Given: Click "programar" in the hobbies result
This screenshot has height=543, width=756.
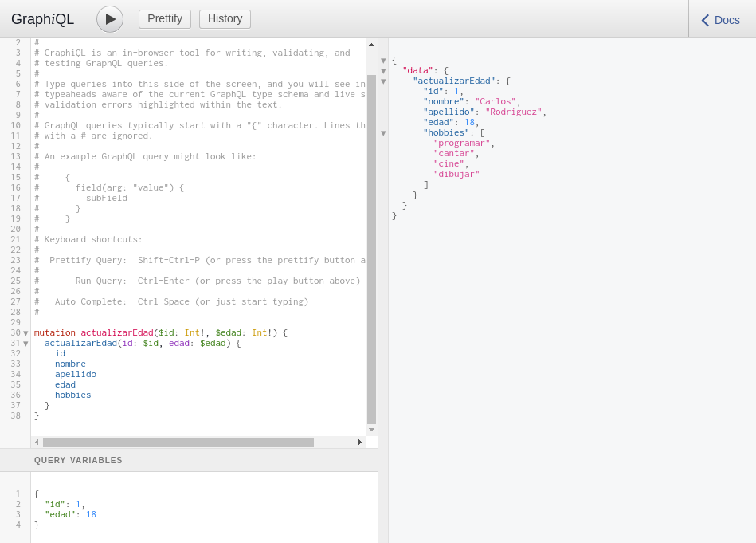Looking at the screenshot, I should (x=462, y=143).
